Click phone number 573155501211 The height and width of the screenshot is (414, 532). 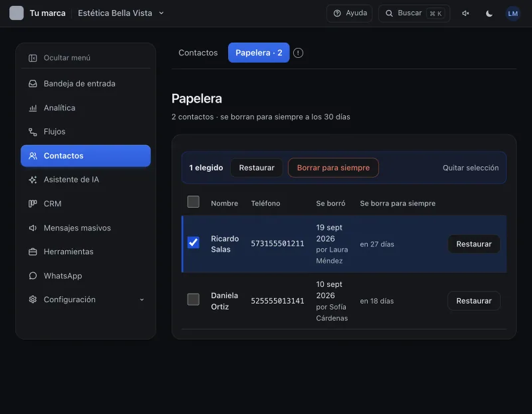[277, 244]
